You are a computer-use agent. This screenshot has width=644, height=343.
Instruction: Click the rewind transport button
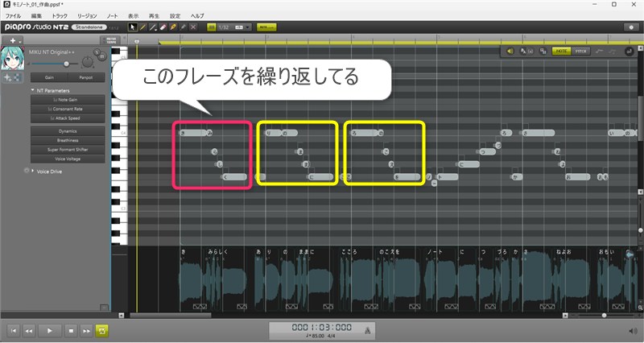29,331
